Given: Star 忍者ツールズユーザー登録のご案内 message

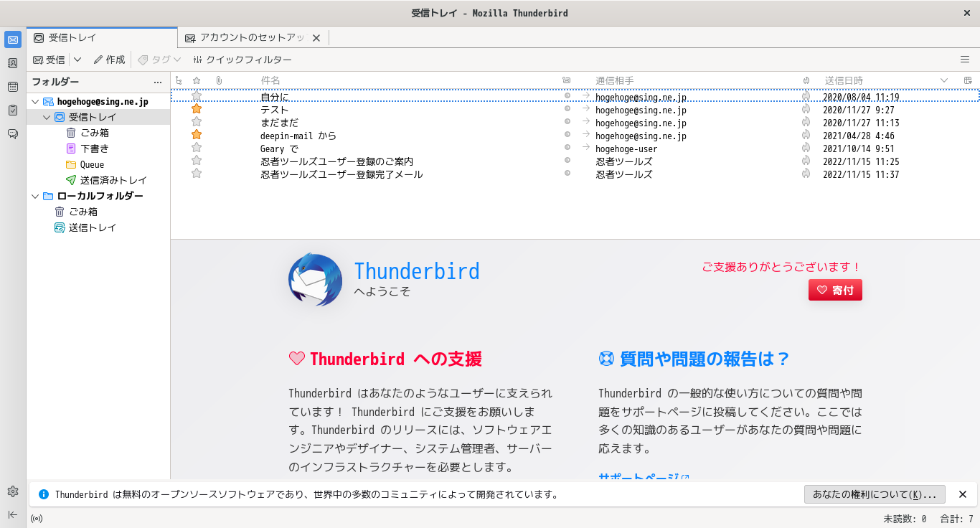Looking at the screenshot, I should [x=197, y=161].
